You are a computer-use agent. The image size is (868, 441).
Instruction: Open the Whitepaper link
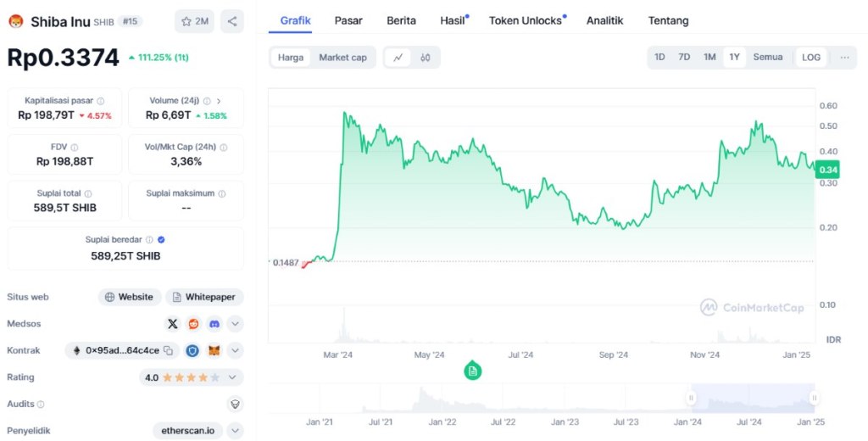tap(204, 297)
